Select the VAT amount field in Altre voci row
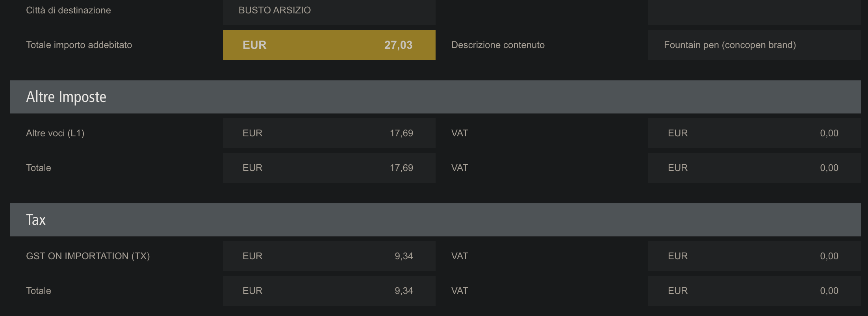Image resolution: width=868 pixels, height=316 pixels. tap(754, 133)
